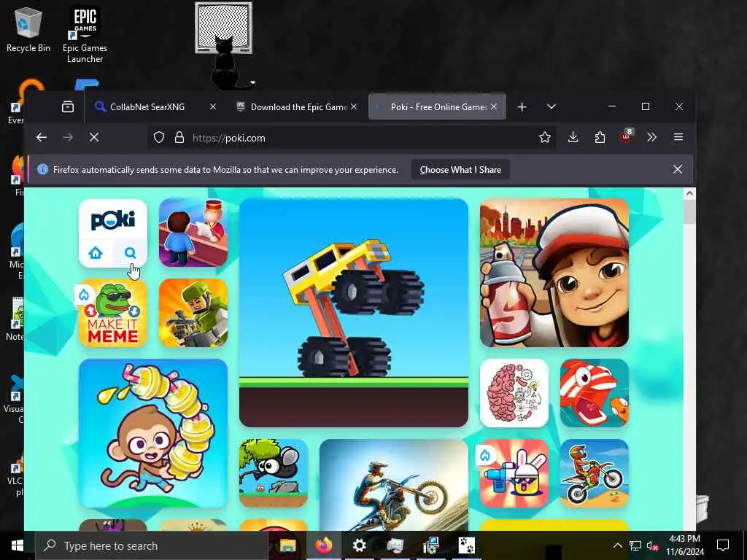This screenshot has height=560, width=747.
Task: Open the Firefox downloads panel
Action: (x=573, y=138)
